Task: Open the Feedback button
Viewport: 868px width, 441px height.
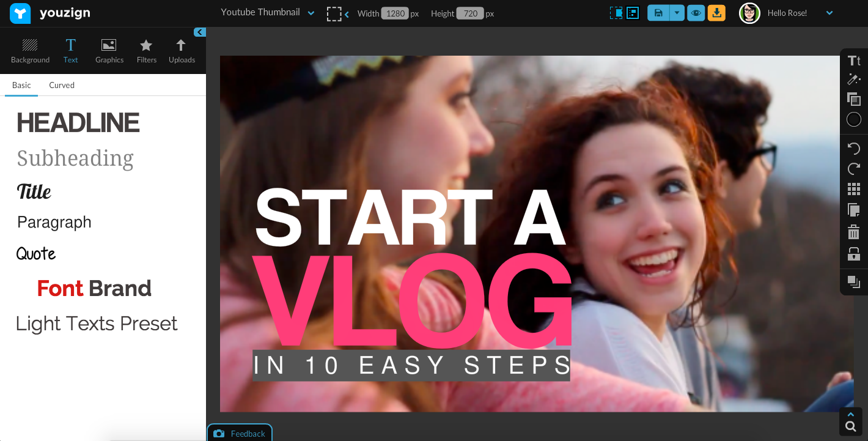Action: coord(240,433)
